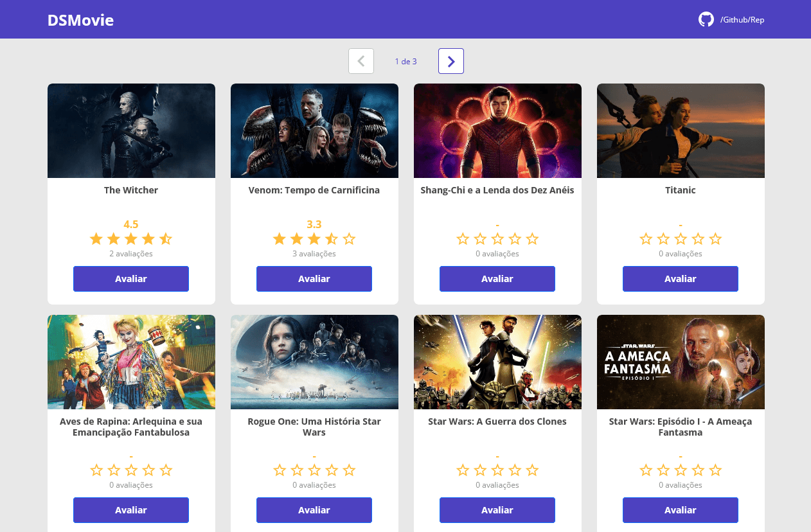Open The Witcher poster image

tap(131, 130)
